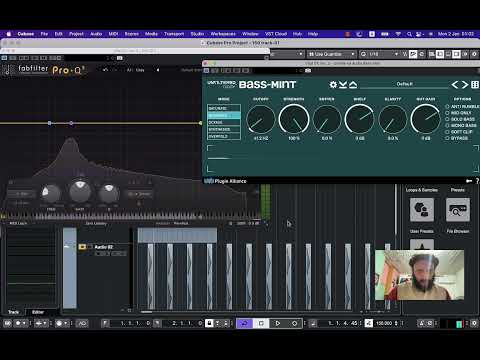This screenshot has width=480, height=360.
Task: Open the Studio menu
Action: click(197, 34)
